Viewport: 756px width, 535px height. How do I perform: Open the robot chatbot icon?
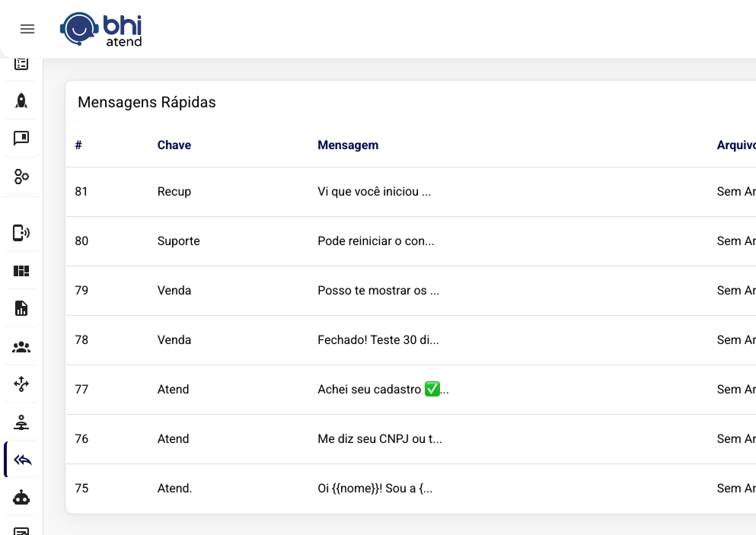[x=21, y=498]
